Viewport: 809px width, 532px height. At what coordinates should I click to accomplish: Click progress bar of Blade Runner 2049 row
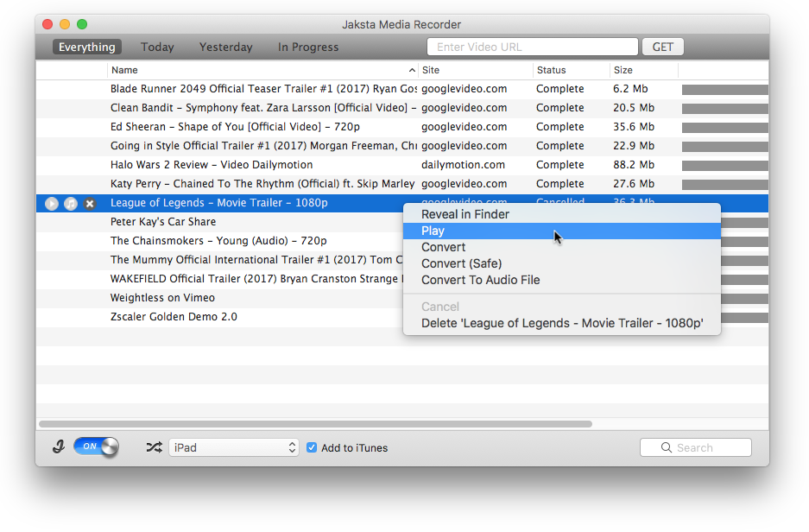tap(725, 90)
